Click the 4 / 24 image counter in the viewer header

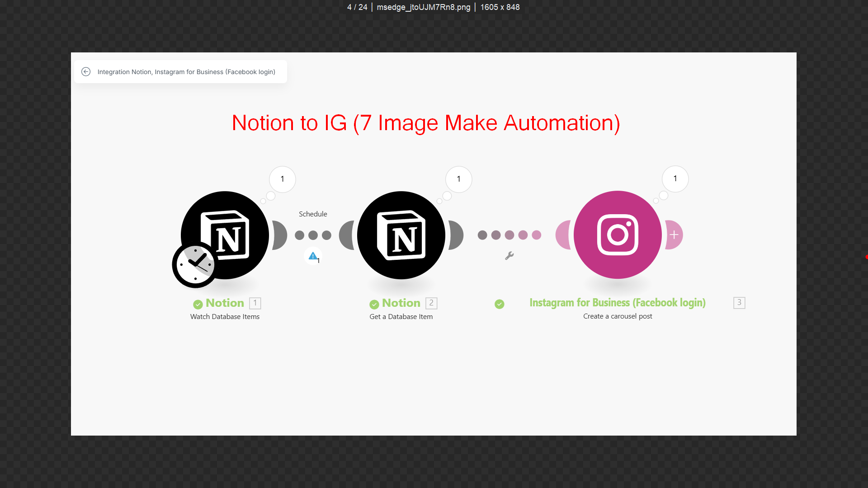point(357,7)
